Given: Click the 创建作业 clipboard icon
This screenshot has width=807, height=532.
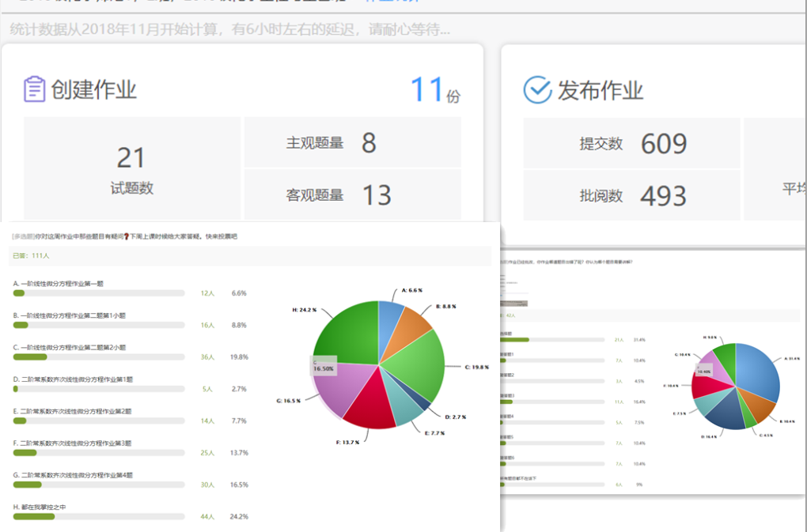Looking at the screenshot, I should point(34,89).
